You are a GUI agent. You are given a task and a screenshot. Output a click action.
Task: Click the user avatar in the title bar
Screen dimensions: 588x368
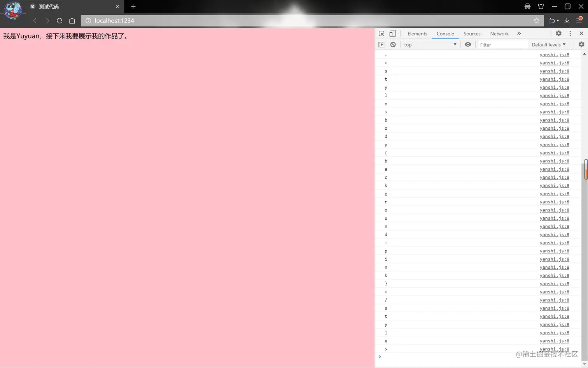point(13,11)
